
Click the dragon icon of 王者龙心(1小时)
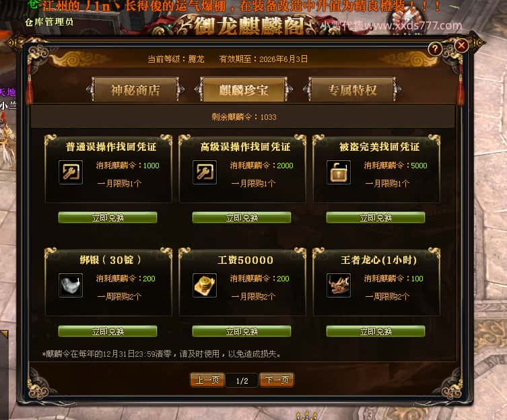[339, 285]
